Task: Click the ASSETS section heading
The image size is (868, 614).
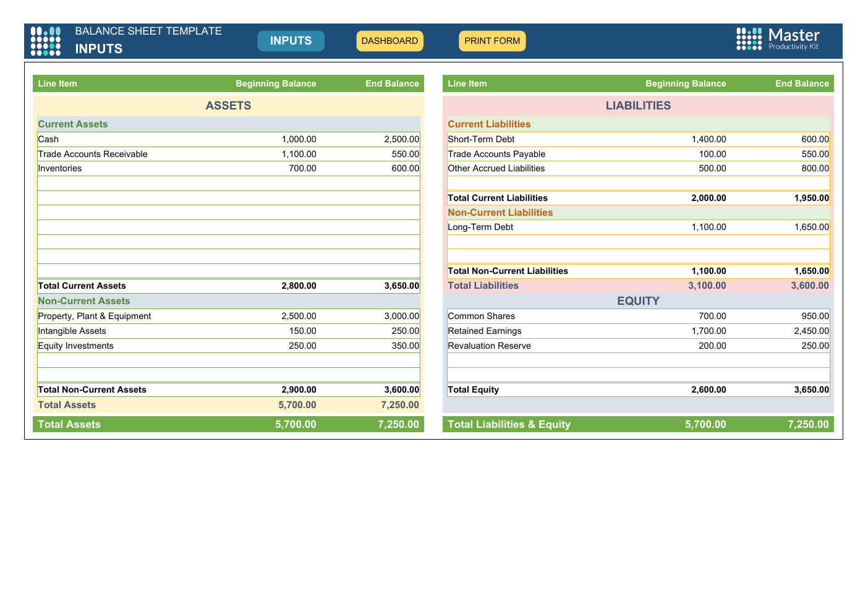Action: pyautogui.click(x=228, y=106)
